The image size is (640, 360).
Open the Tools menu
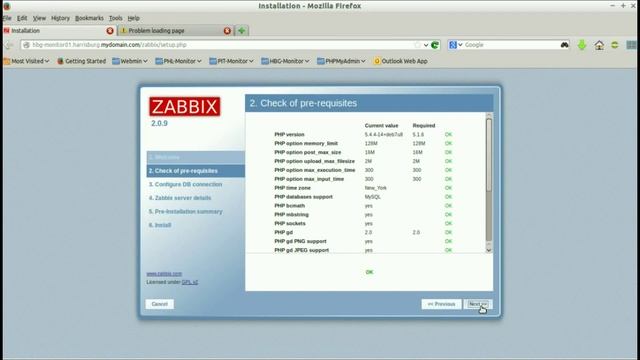[116, 18]
